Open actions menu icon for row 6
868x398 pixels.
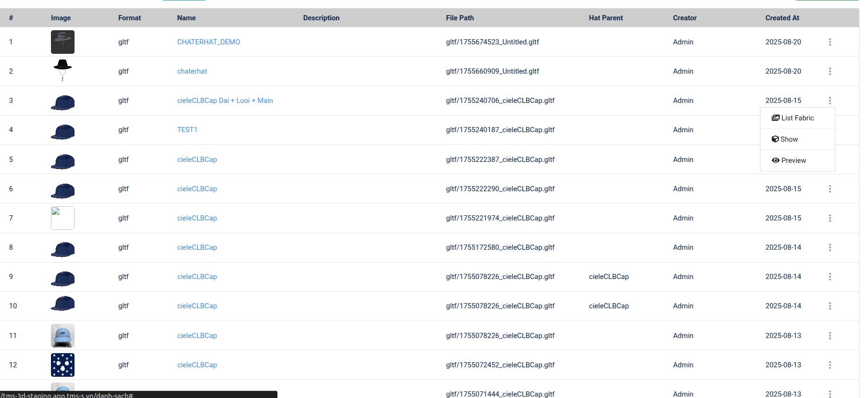[830, 189]
